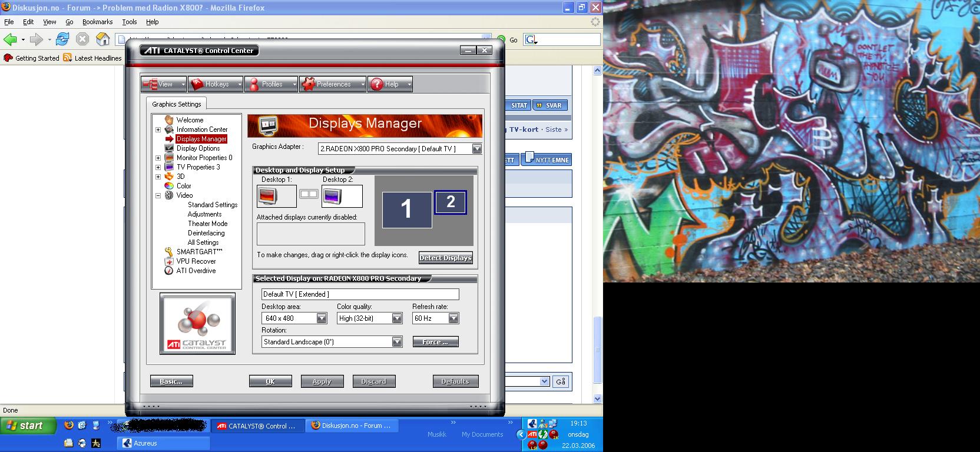Open Theater Mode under Video
This screenshot has height=452, width=980.
[207, 224]
